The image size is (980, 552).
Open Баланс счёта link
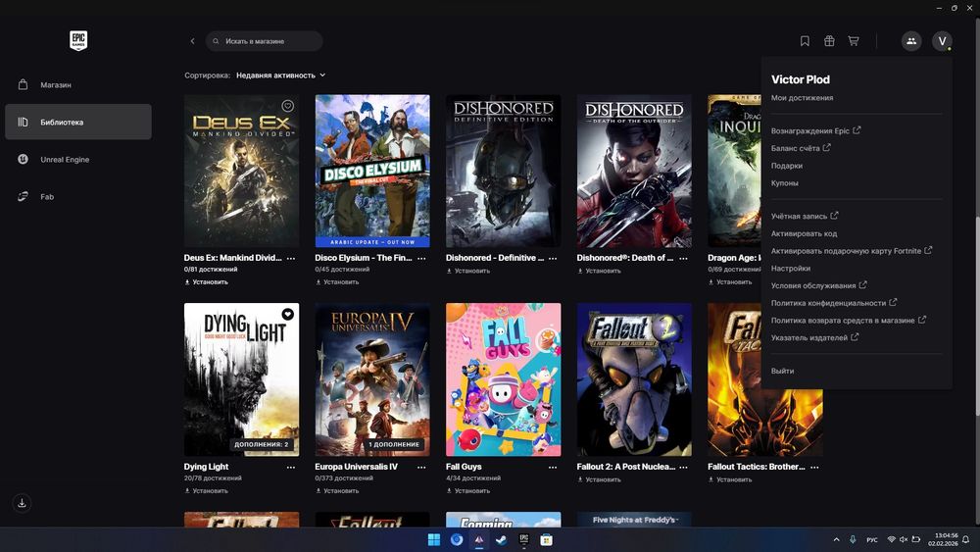coord(801,148)
